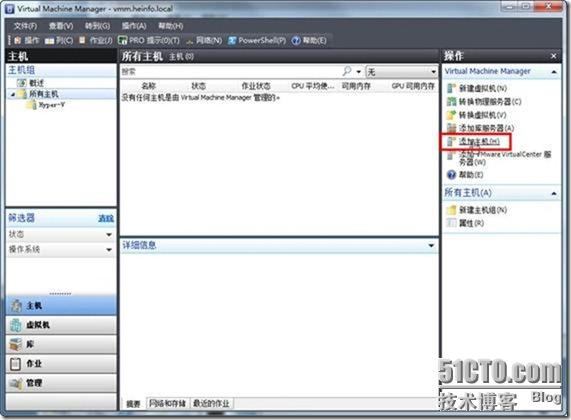Open 属性(R) properties action

(465, 223)
